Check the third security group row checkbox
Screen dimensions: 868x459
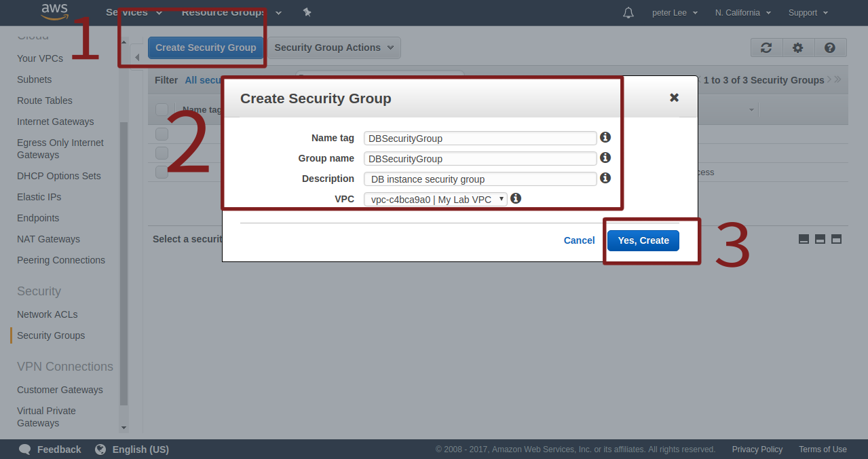[162, 172]
